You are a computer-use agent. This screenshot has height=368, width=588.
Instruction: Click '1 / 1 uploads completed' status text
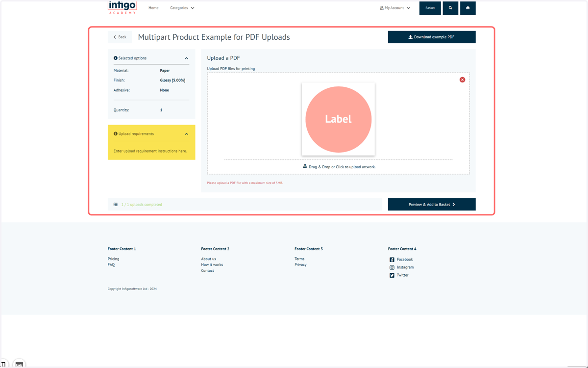[142, 205]
